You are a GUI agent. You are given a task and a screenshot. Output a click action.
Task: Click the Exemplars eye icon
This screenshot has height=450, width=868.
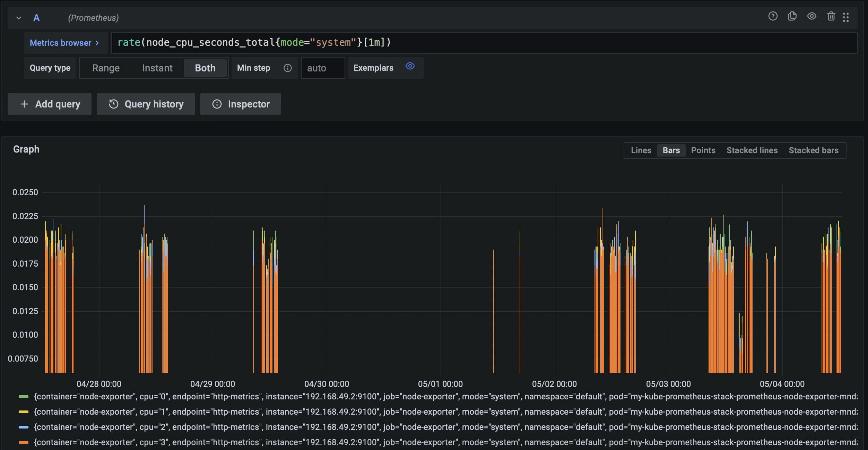[x=410, y=66]
